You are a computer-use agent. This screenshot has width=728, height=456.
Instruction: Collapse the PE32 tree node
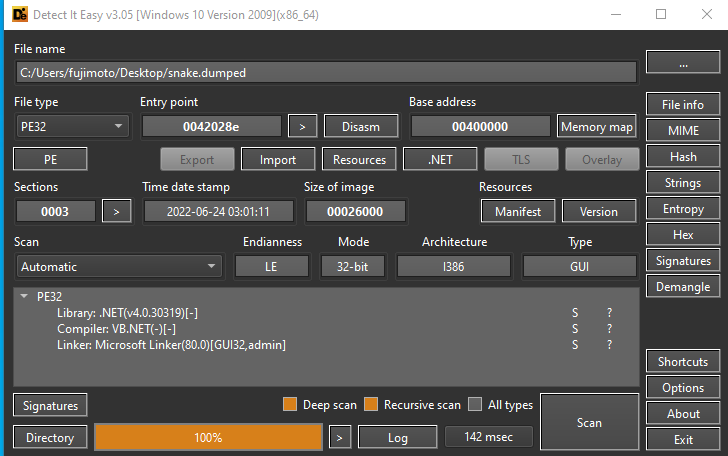(24, 297)
